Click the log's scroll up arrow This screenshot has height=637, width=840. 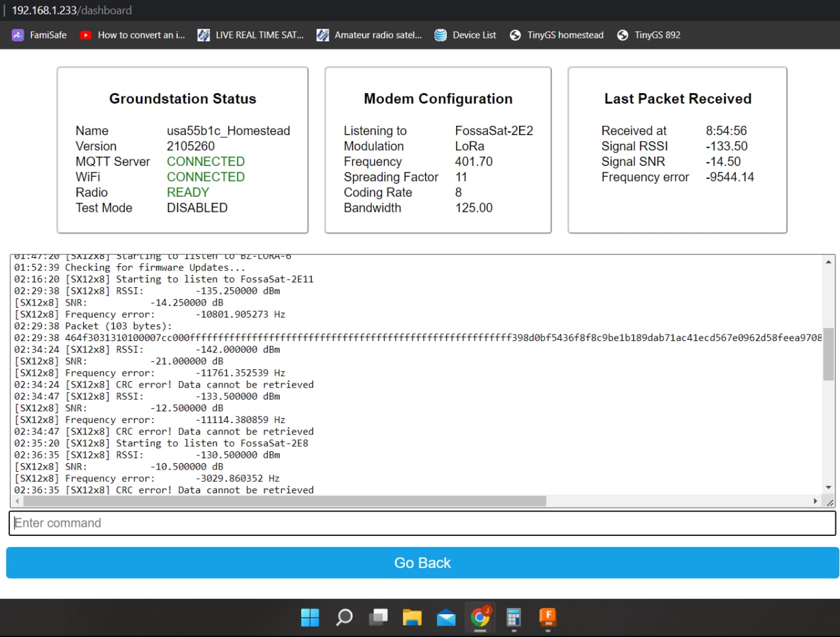click(828, 262)
